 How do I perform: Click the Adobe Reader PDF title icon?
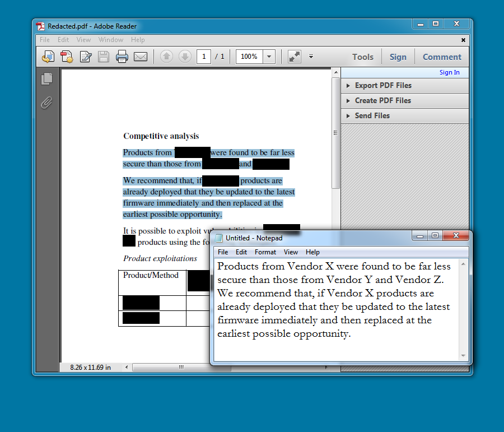pos(40,26)
